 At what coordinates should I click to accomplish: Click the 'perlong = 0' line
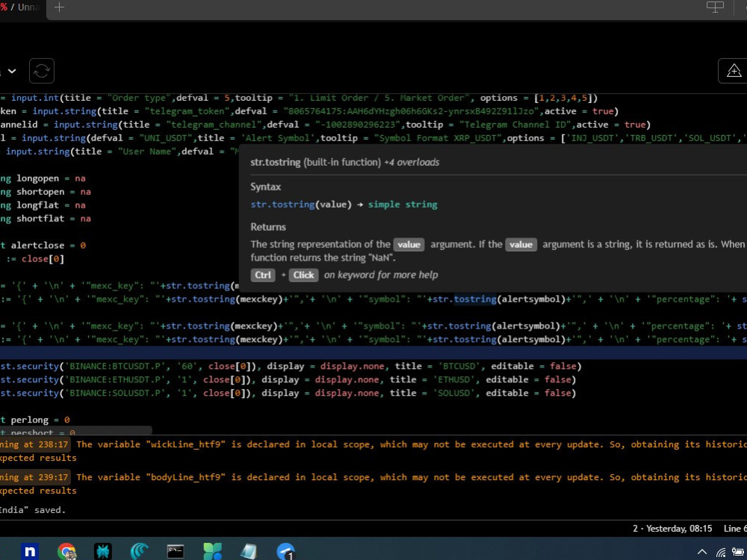(x=35, y=420)
